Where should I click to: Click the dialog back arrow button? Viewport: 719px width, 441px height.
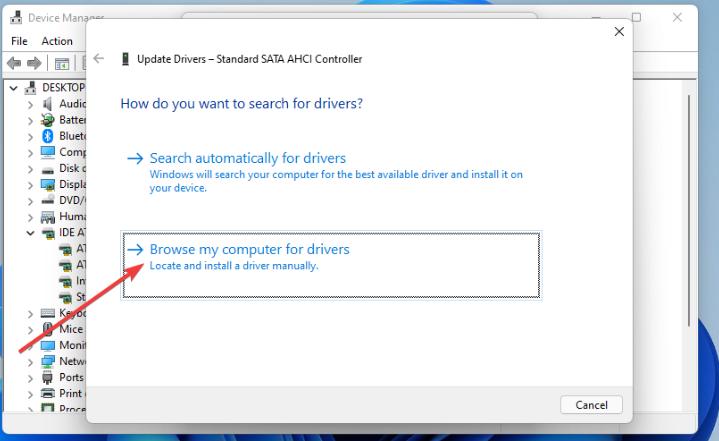pyautogui.click(x=98, y=59)
